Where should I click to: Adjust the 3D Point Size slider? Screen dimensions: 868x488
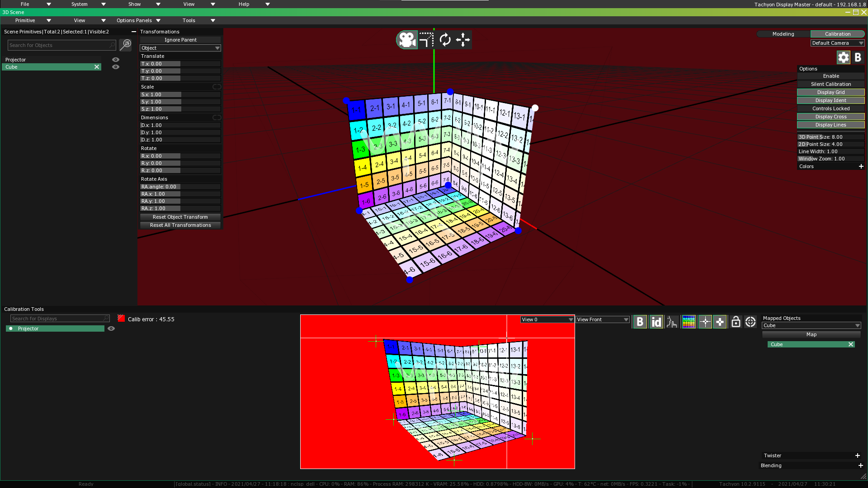pyautogui.click(x=830, y=137)
